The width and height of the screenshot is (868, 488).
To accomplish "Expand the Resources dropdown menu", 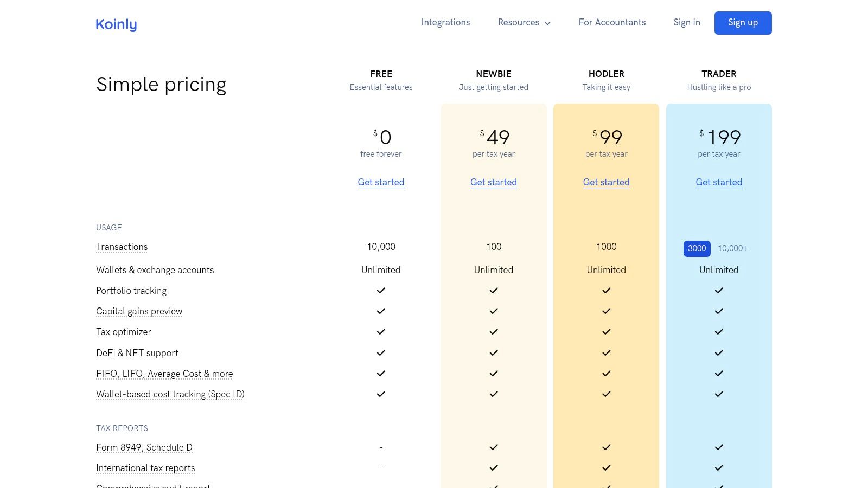I will coord(524,22).
